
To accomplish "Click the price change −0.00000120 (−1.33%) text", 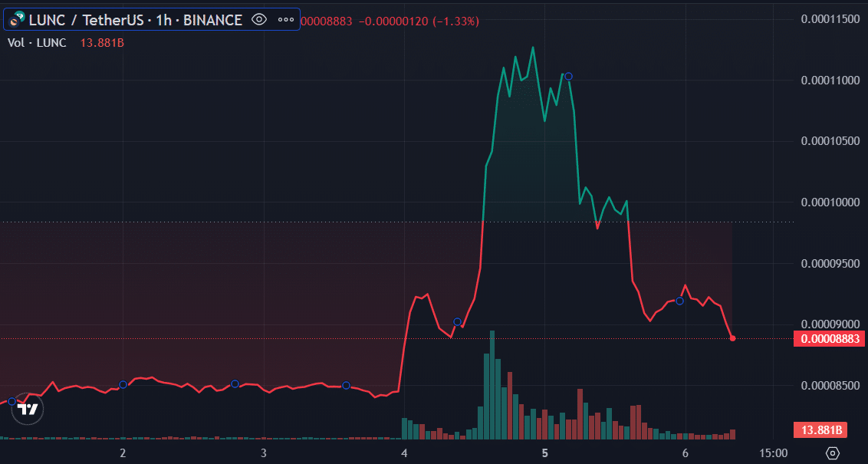I will (x=419, y=21).
